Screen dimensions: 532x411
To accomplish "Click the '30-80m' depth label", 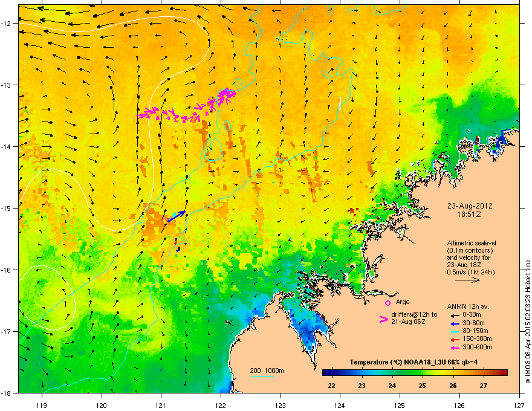I will tap(473, 323).
